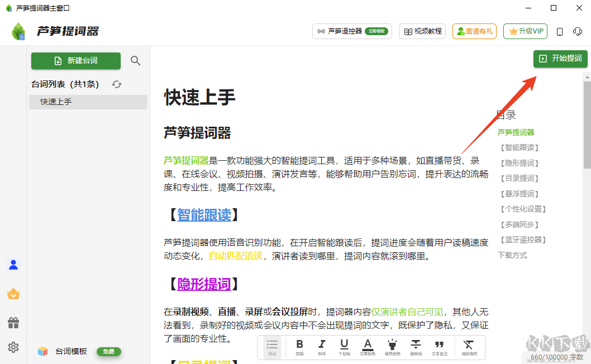The image size is (591, 364).
Task: Click the scrollbar up arrow
Action: 587,77
